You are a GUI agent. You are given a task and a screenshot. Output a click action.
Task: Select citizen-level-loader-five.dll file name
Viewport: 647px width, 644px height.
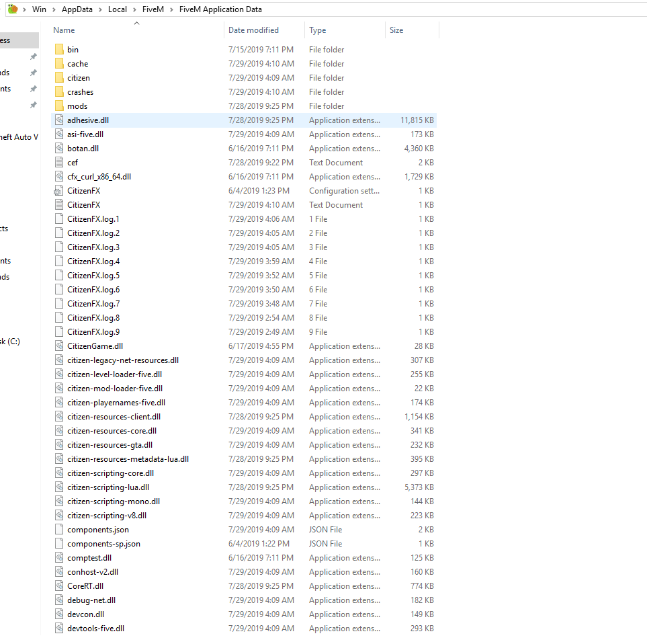pos(114,374)
